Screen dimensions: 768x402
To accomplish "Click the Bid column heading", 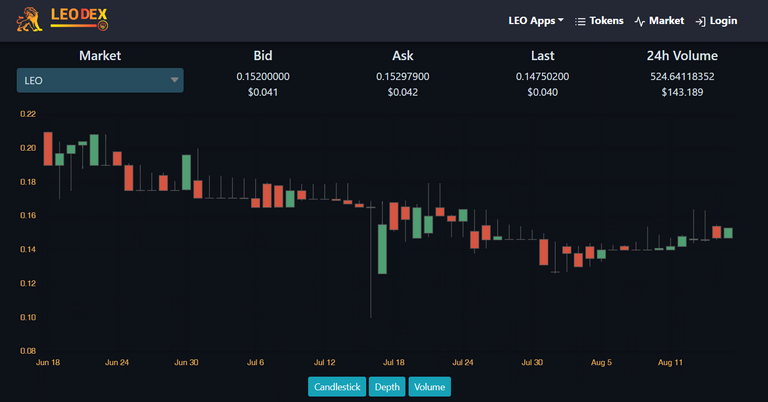I will pos(263,55).
